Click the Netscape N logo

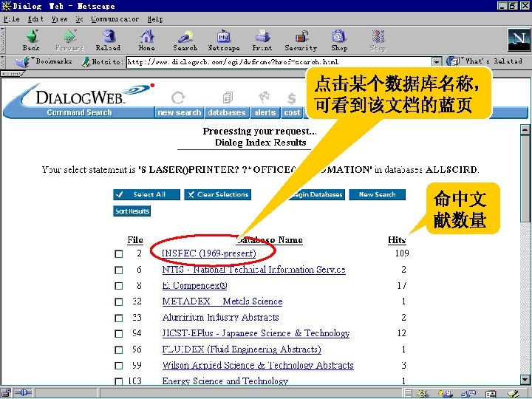point(519,40)
